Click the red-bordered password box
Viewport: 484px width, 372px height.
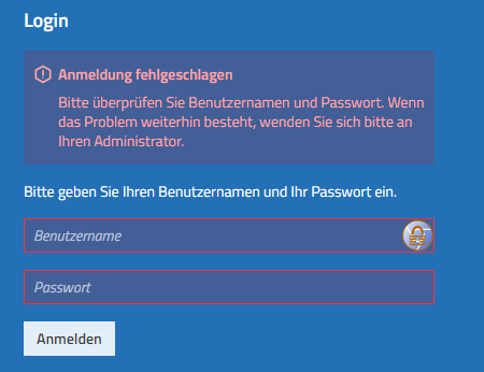(229, 287)
